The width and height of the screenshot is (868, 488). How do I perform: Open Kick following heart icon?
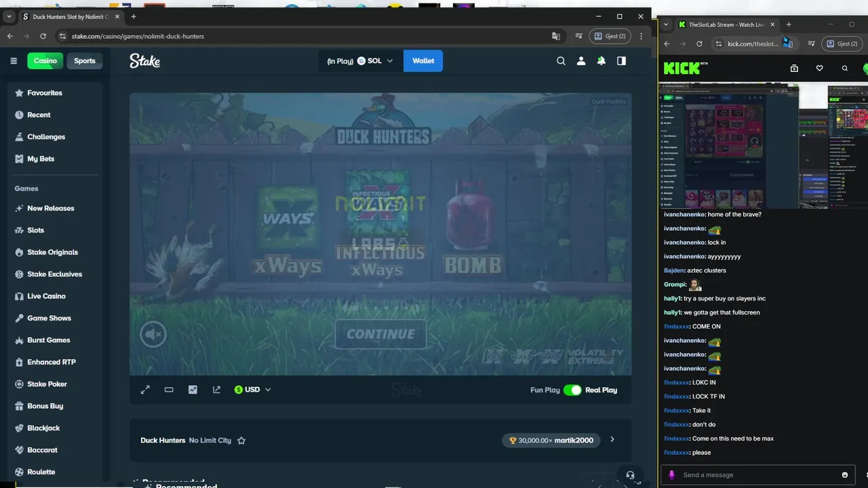pyautogui.click(x=819, y=68)
